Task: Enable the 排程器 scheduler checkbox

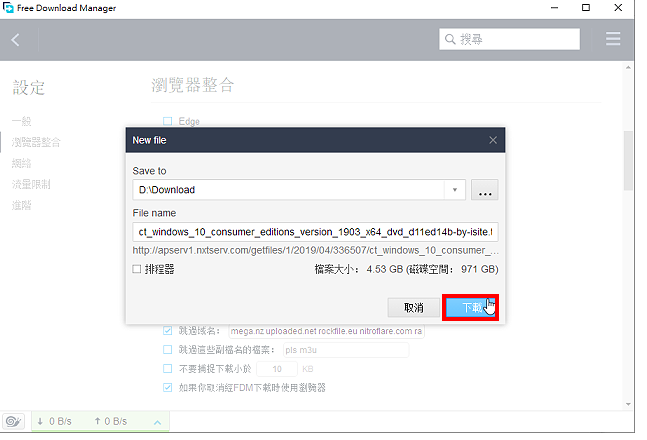Action: tap(137, 269)
